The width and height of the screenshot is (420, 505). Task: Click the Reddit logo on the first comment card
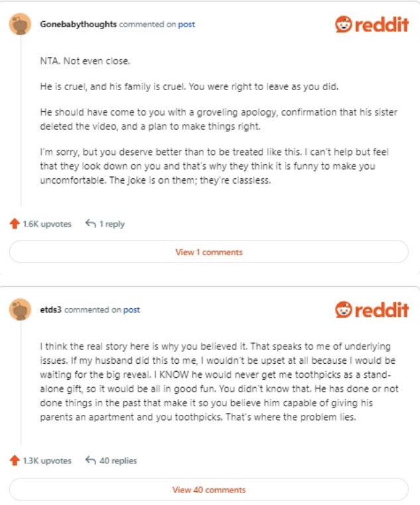click(x=371, y=25)
